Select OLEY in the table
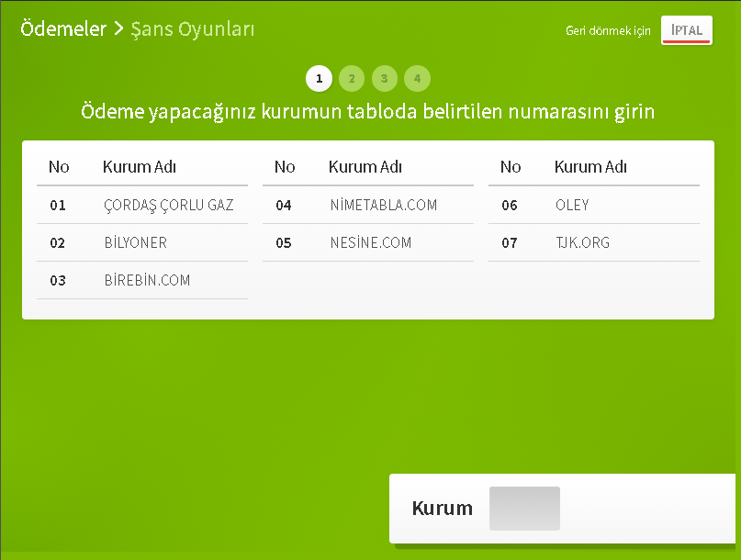The image size is (741, 560). (x=572, y=205)
